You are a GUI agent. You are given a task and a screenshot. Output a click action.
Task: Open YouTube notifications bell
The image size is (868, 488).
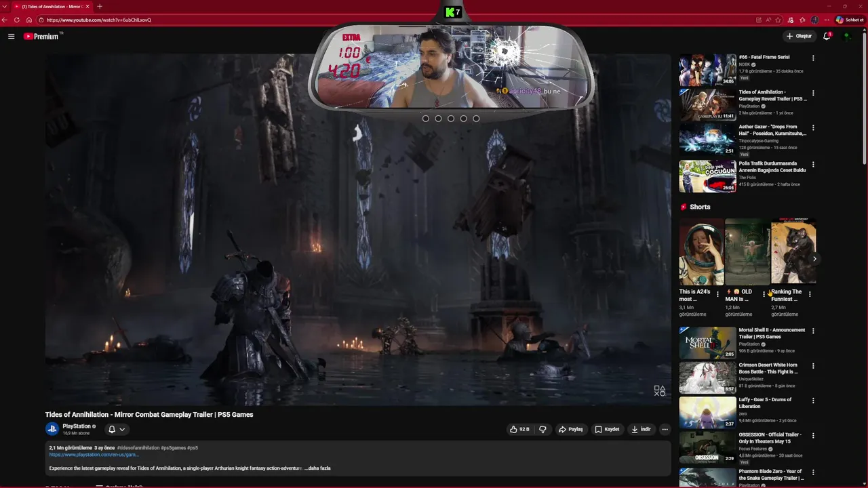click(827, 36)
